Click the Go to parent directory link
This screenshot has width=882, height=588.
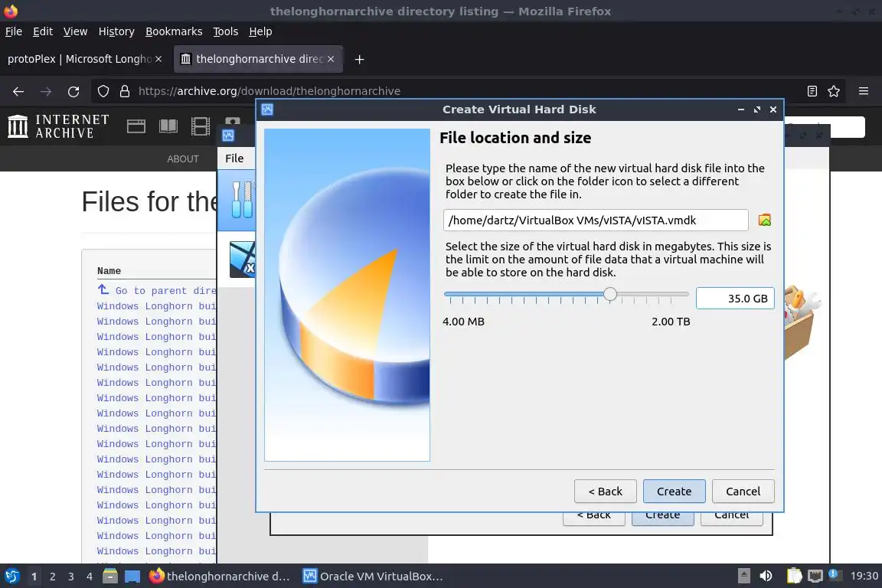coord(156,290)
